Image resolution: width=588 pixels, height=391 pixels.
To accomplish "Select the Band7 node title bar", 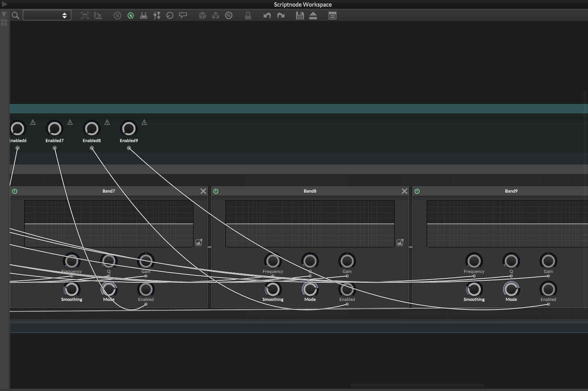I will (109, 191).
